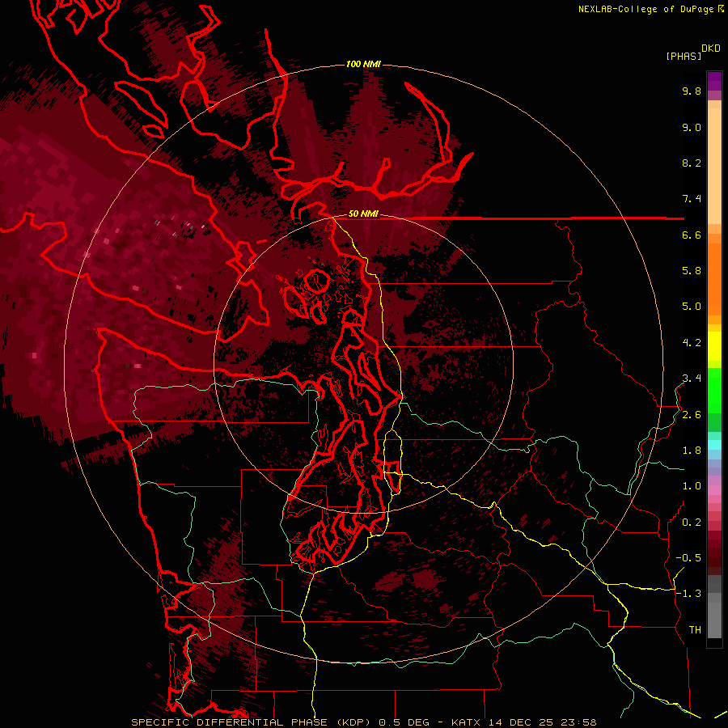Click the 5.0 legend value
Viewport: 728px width, 728px height.
click(x=692, y=307)
